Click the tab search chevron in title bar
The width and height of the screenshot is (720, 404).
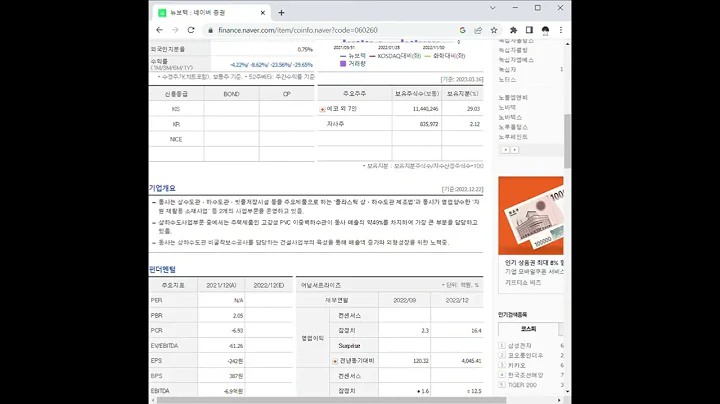(493, 8)
